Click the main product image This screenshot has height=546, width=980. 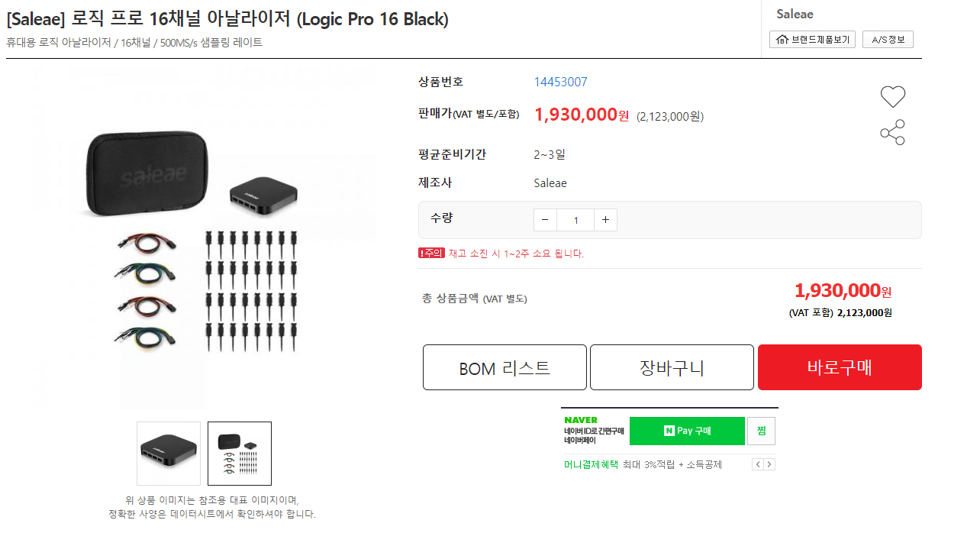[x=206, y=237]
